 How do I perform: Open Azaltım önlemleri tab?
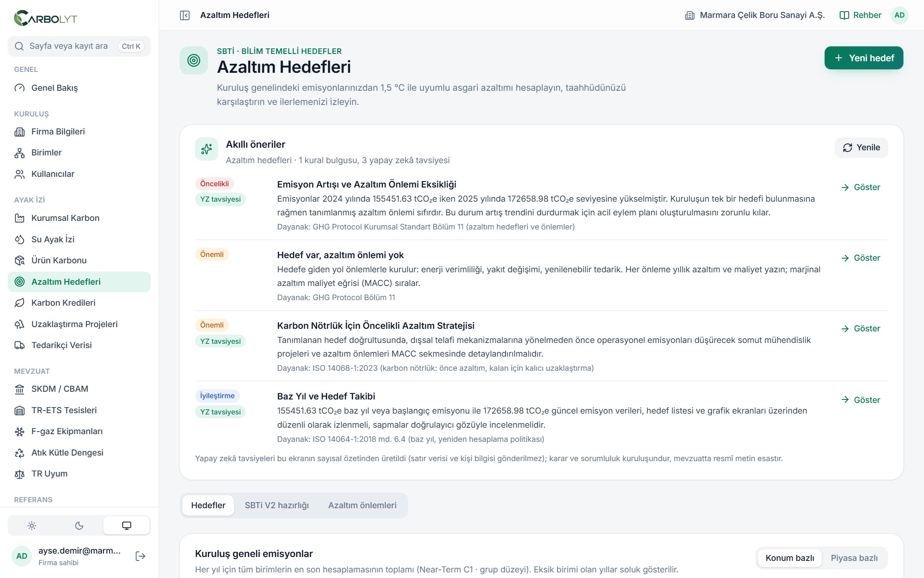[362, 505]
